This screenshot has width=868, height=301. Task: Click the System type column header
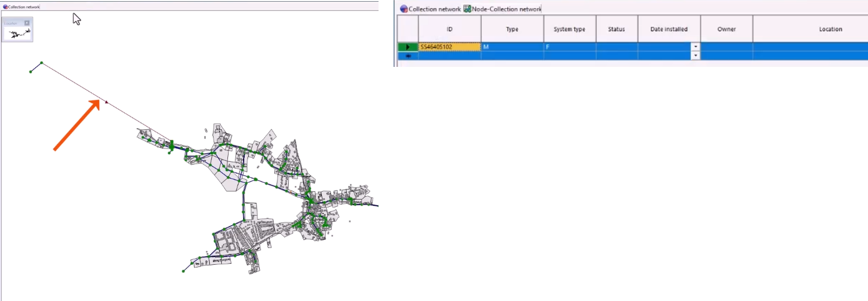[x=570, y=29]
